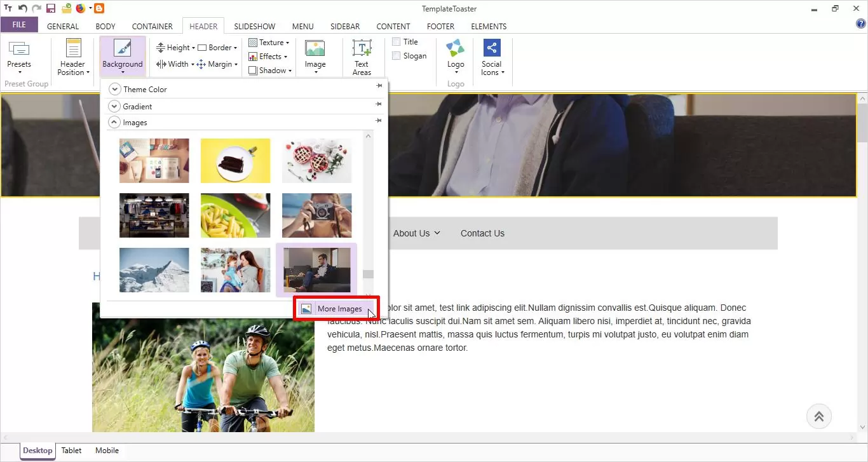
Task: Enable the Slogan checkbox
Action: (x=397, y=56)
